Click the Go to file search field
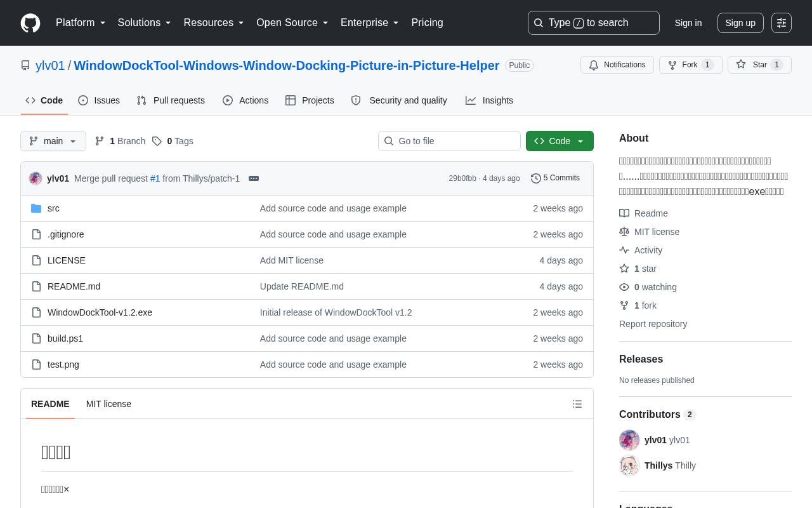The height and width of the screenshot is (508, 812). tap(449, 141)
